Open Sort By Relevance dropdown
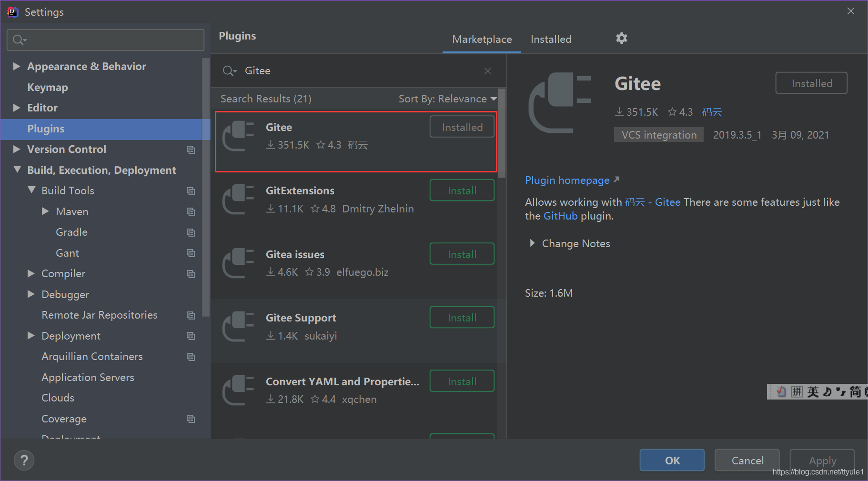The height and width of the screenshot is (481, 868). point(448,99)
